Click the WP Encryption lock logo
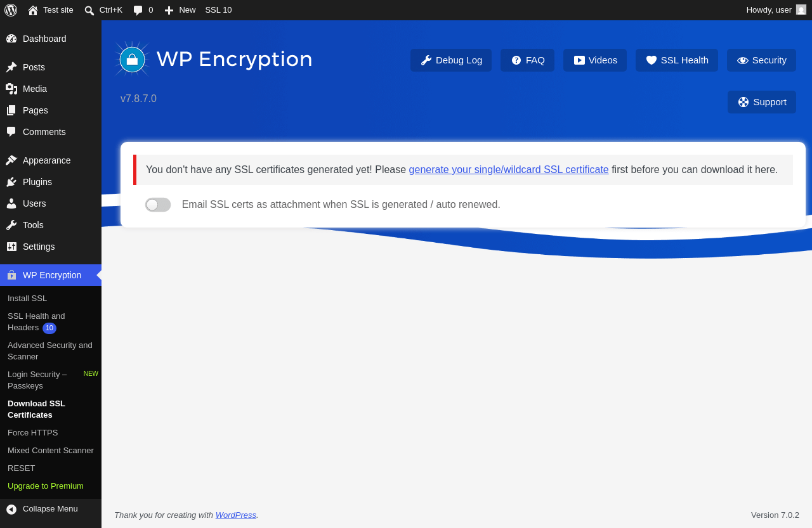Screen dimensions: 812x528 133,60
